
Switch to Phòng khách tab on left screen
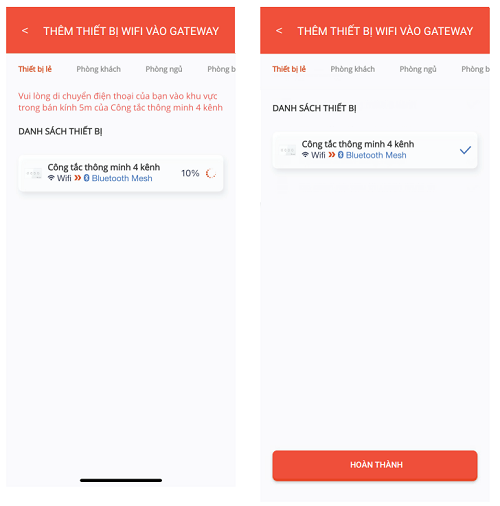coord(99,69)
